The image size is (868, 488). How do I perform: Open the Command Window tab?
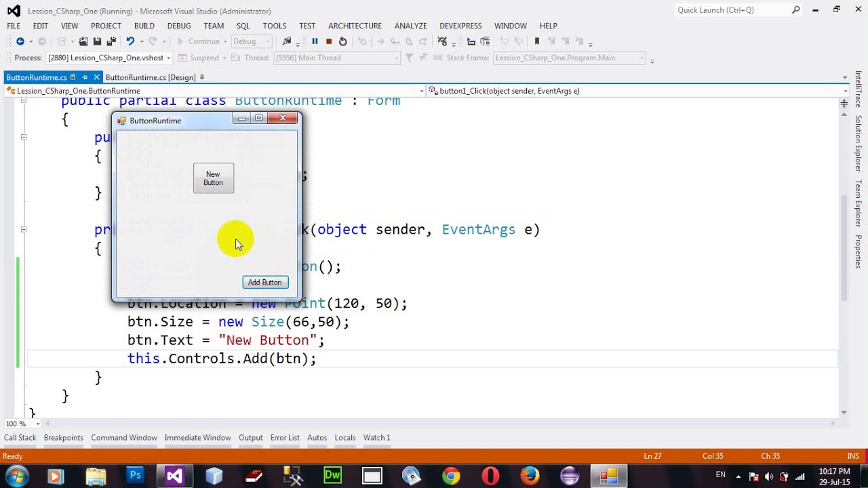click(124, 438)
